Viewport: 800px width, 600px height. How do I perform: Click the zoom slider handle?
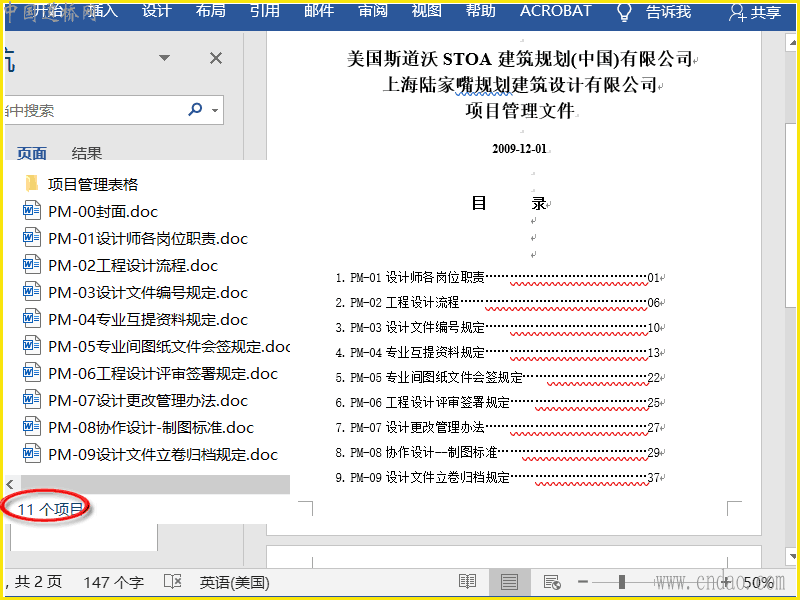(x=621, y=582)
